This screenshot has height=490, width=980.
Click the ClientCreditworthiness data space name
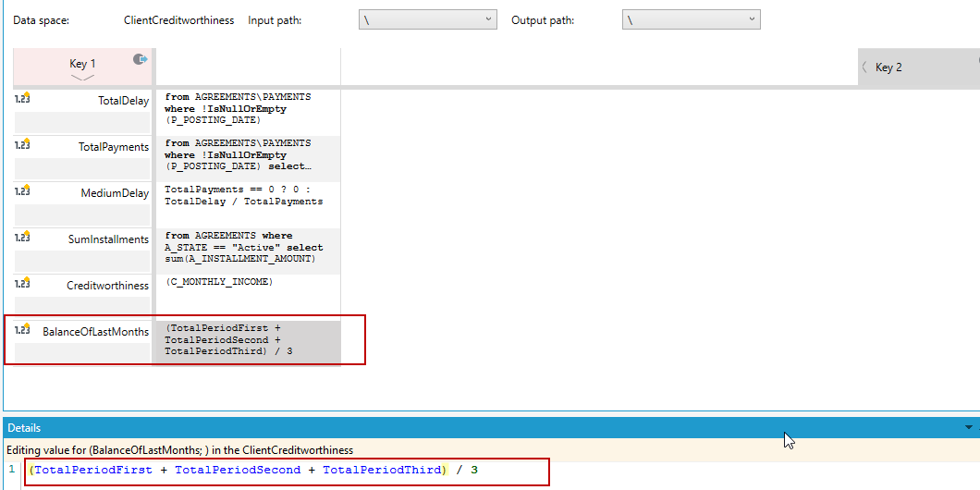[178, 20]
